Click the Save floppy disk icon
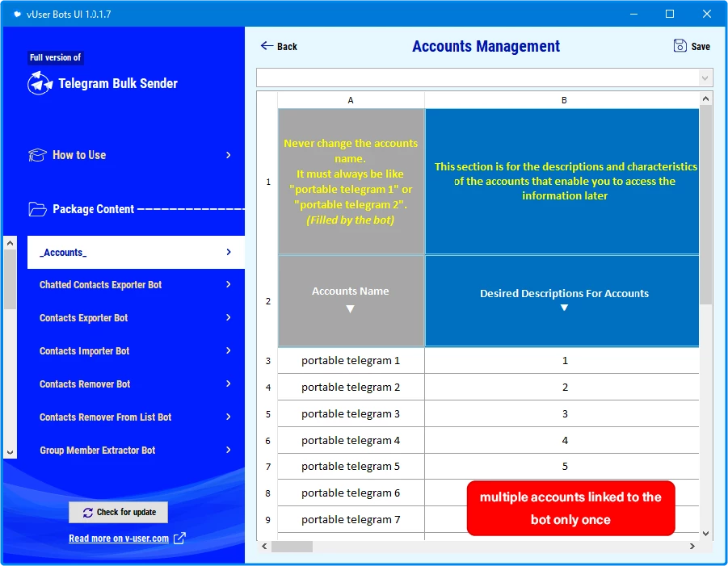 (680, 46)
